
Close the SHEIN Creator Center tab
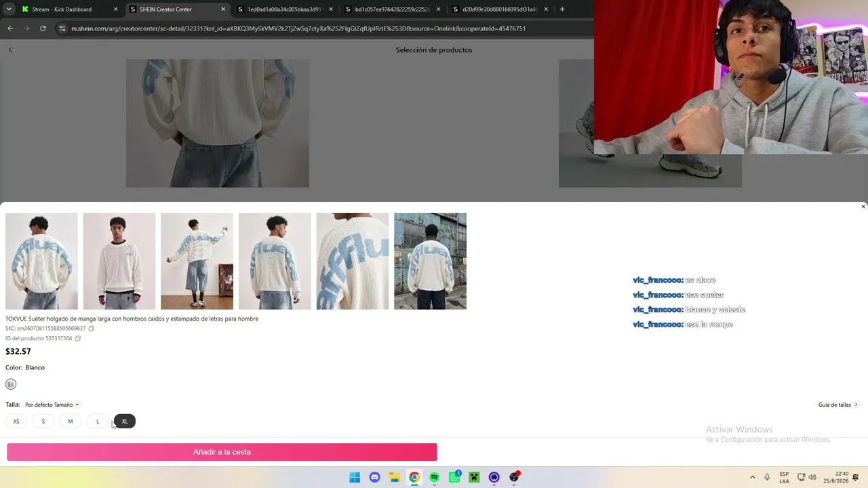tap(223, 9)
